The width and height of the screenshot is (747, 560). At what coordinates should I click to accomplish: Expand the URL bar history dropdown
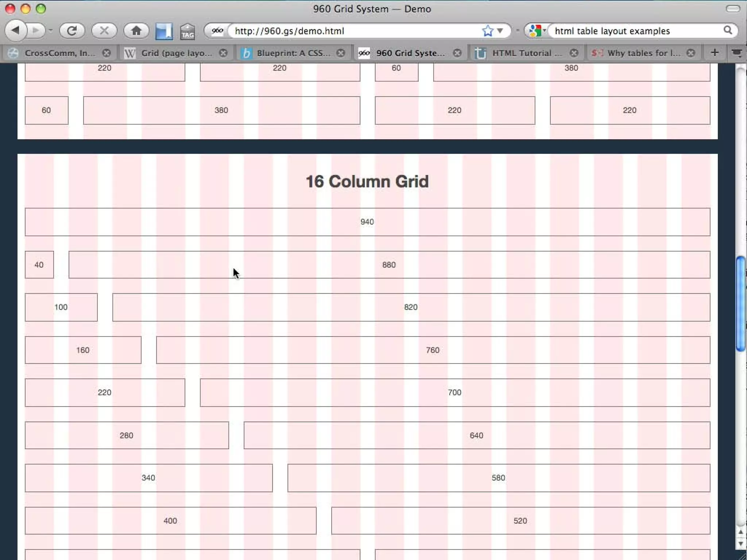[500, 31]
